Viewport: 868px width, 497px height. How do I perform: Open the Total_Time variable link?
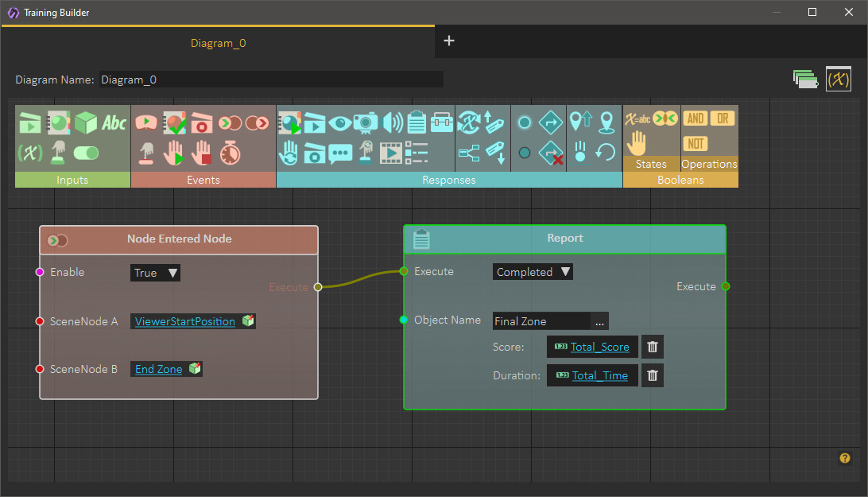pyautogui.click(x=600, y=375)
